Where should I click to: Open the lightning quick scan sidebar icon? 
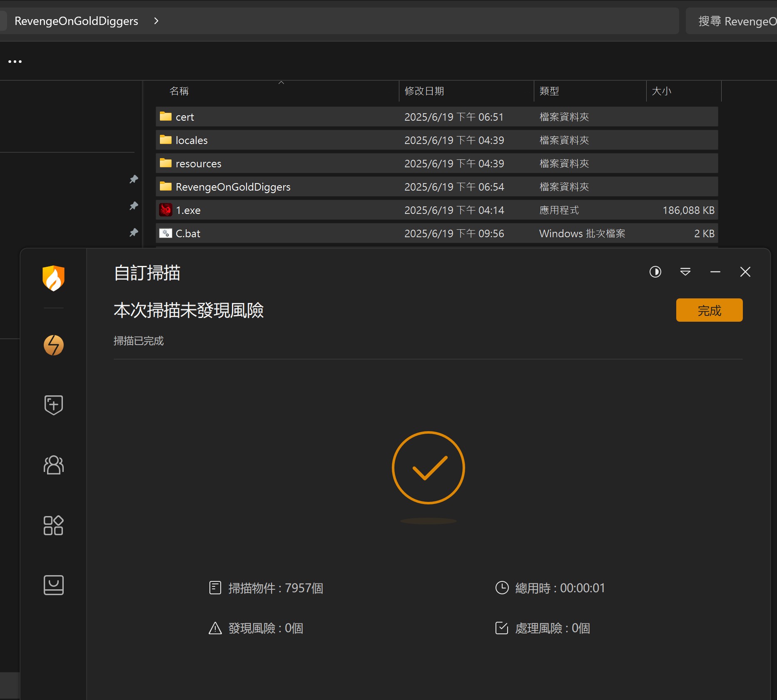click(54, 345)
